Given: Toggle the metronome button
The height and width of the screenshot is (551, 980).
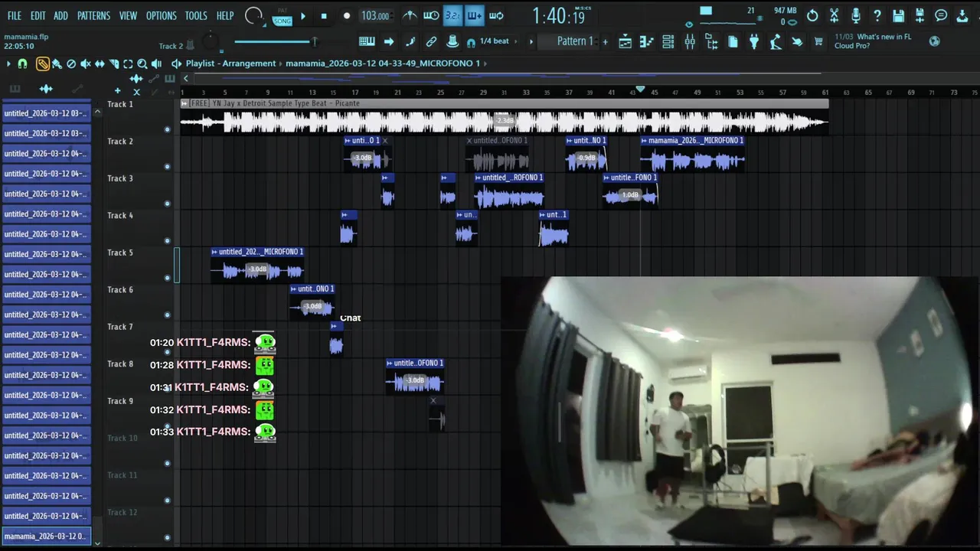Looking at the screenshot, I should 410,15.
